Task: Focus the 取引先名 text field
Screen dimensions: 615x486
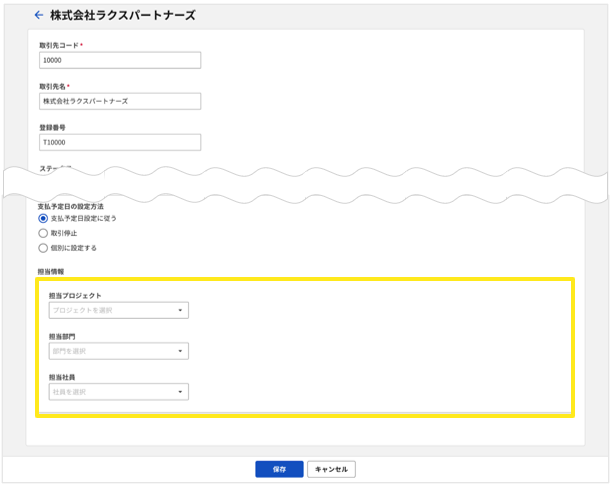Action: click(x=119, y=101)
